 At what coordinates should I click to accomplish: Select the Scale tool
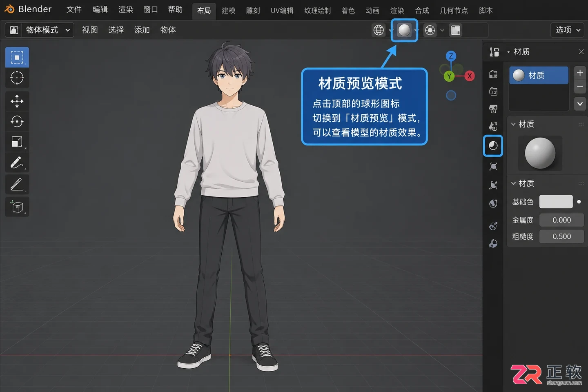coord(17,142)
